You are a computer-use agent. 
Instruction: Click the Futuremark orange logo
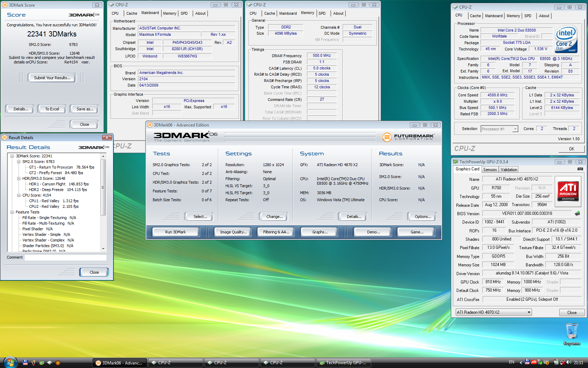tap(387, 137)
